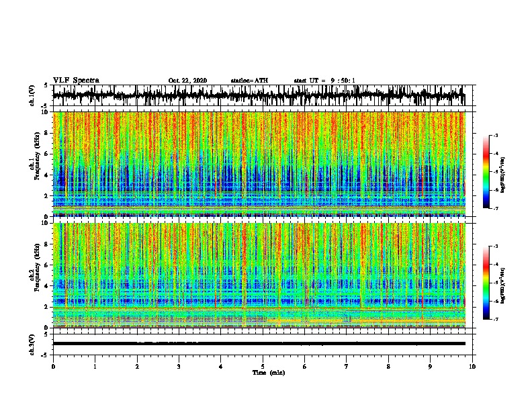Click the time axis tick label '2'
Viewport: 532px width, 411px height.
[x=137, y=367]
